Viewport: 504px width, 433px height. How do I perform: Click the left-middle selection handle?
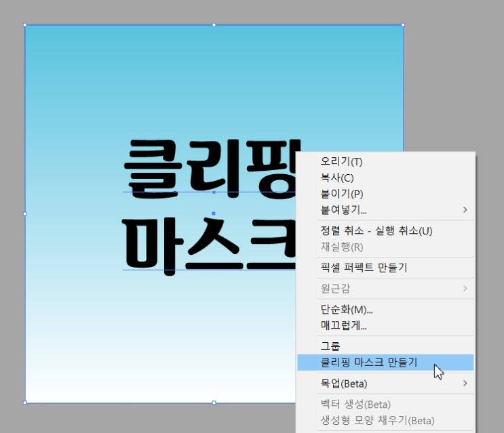pyautogui.click(x=25, y=213)
